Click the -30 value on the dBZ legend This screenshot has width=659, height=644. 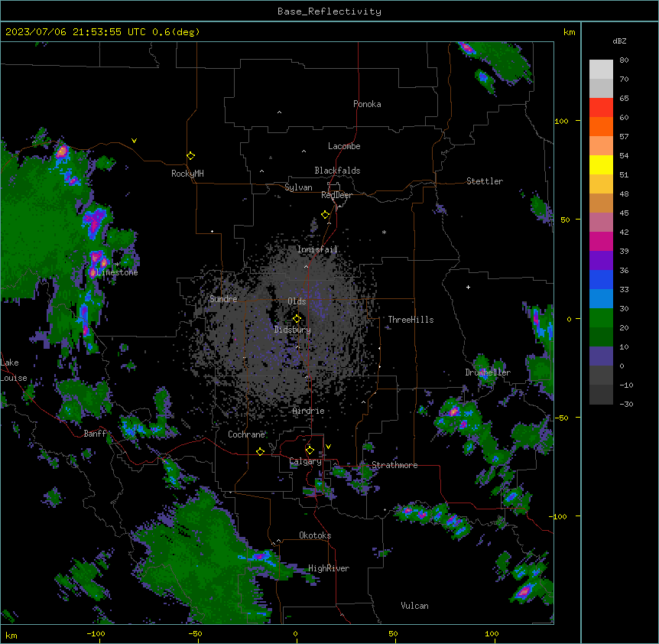click(626, 404)
